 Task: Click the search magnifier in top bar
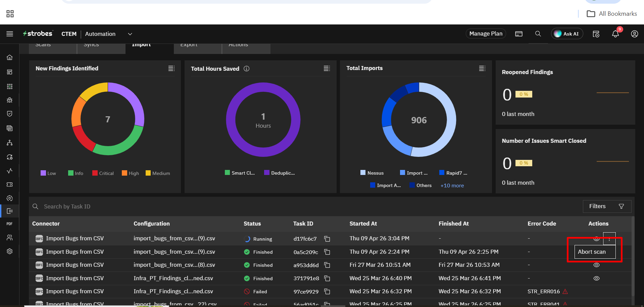click(x=538, y=34)
